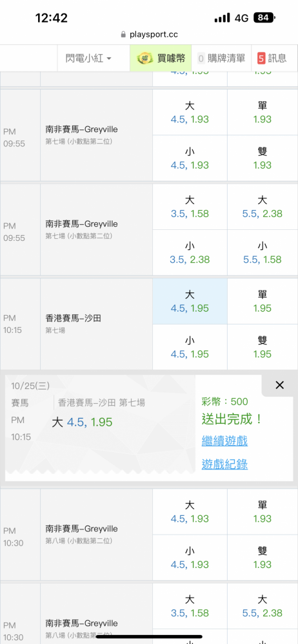Pick 雙 1.95 on Sha Tin race seven
298x644 pixels.
[x=263, y=347]
